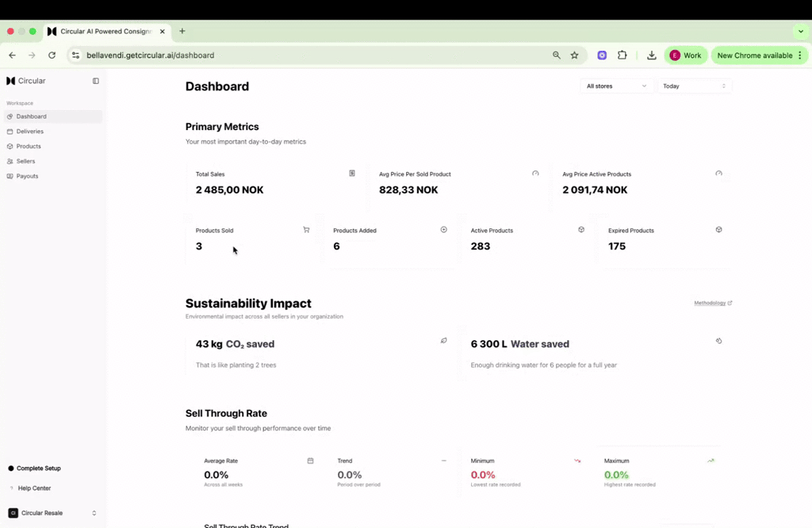Click the Trend dash icon
The image size is (812, 528).
click(x=444, y=461)
